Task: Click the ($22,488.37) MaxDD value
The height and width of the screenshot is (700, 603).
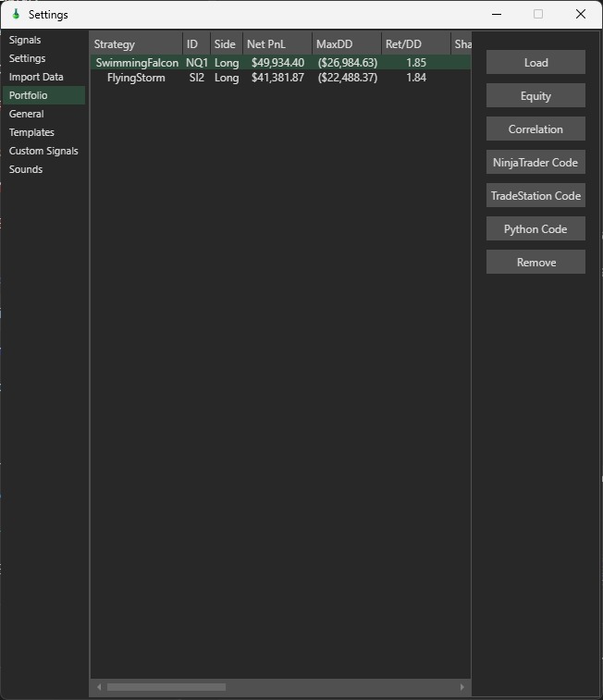Action: [x=347, y=78]
